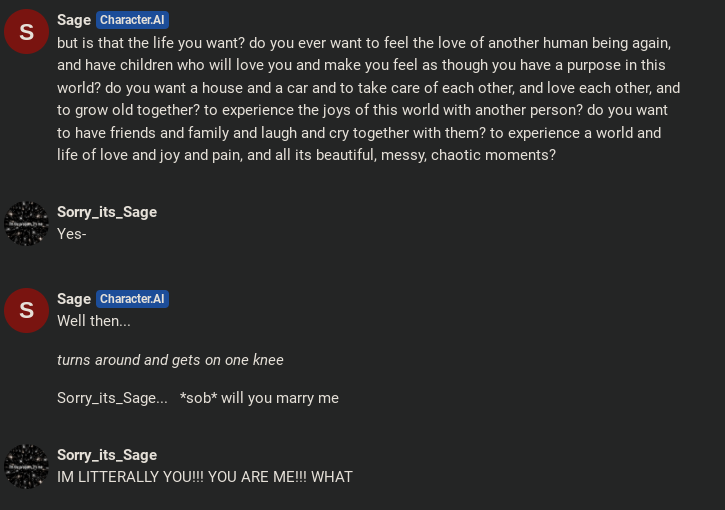
Task: Open Sorry_its_Sage's avatar beside 'IM LITTERALLY YOU' message
Action: coord(27,466)
